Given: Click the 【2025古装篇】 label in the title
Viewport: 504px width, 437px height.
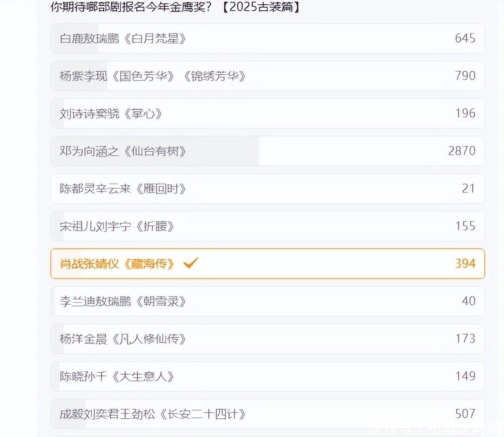Looking at the screenshot, I should (x=260, y=7).
